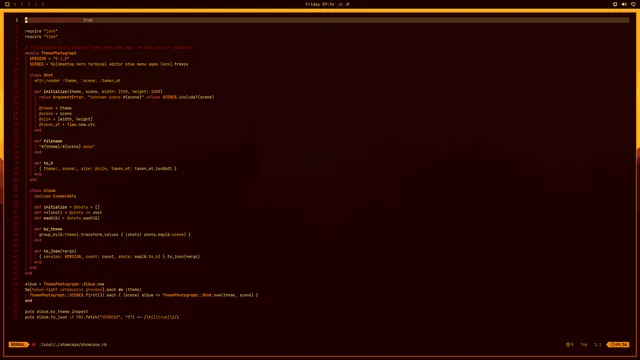Click the refresh indicator beside the clock
This screenshot has width=640, height=360.
coord(348,4)
